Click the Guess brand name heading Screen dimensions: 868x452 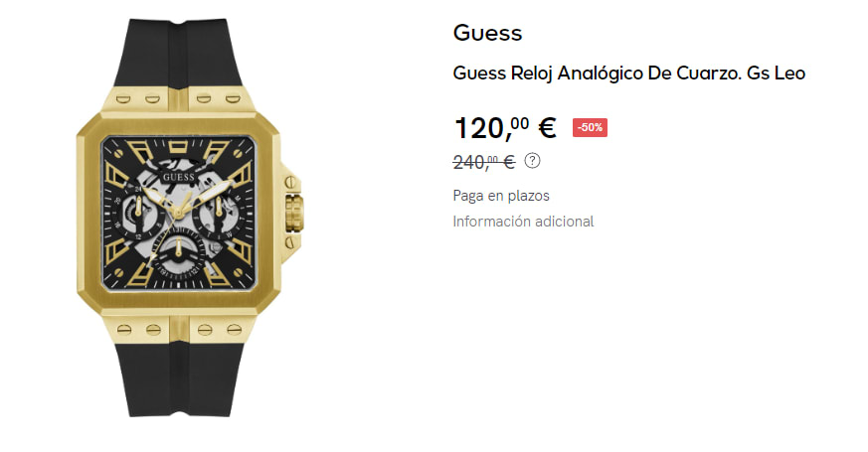coord(488,33)
